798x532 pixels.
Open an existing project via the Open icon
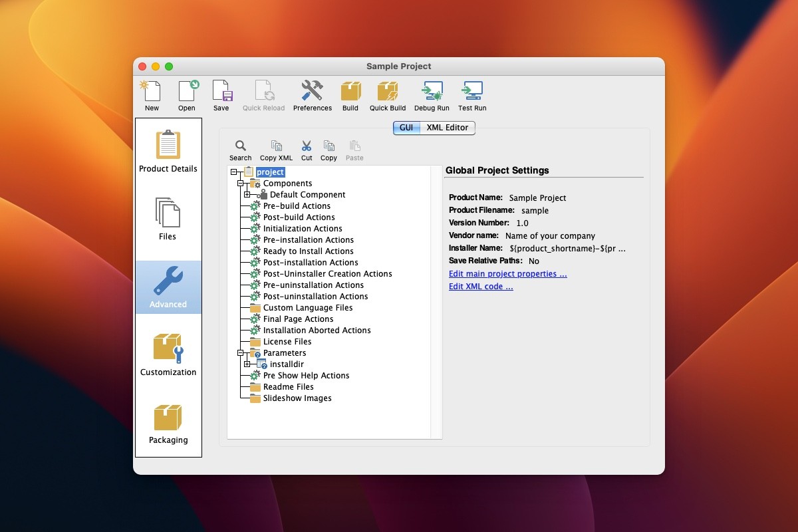pyautogui.click(x=186, y=93)
